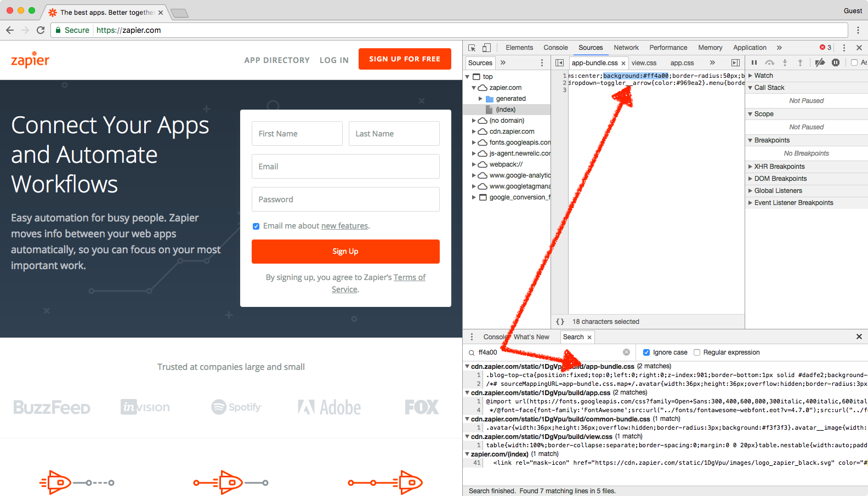The height and width of the screenshot is (496, 868).
Task: Open the APP DIRECTORY link
Action: [x=277, y=60]
